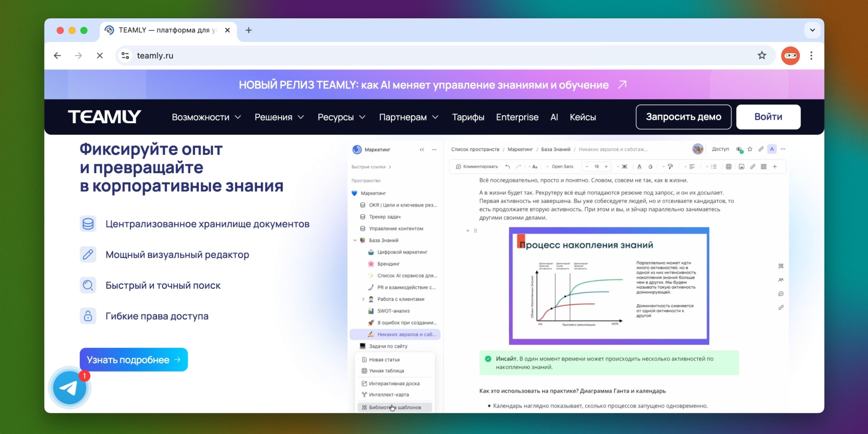The width and height of the screenshot is (868, 434).
Task: Toggle the watching eye icon
Action: (739, 149)
